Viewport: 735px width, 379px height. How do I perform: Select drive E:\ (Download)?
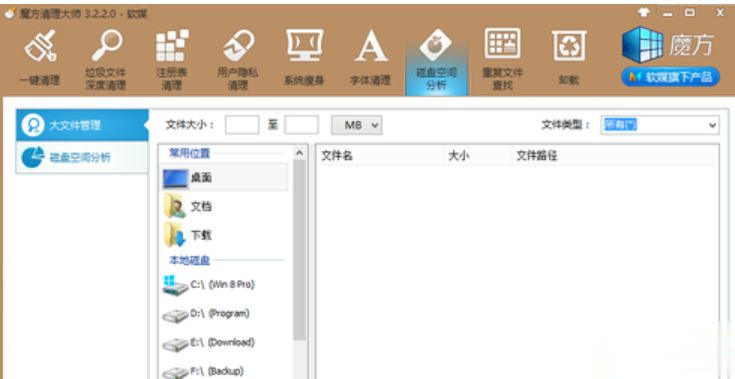224,342
